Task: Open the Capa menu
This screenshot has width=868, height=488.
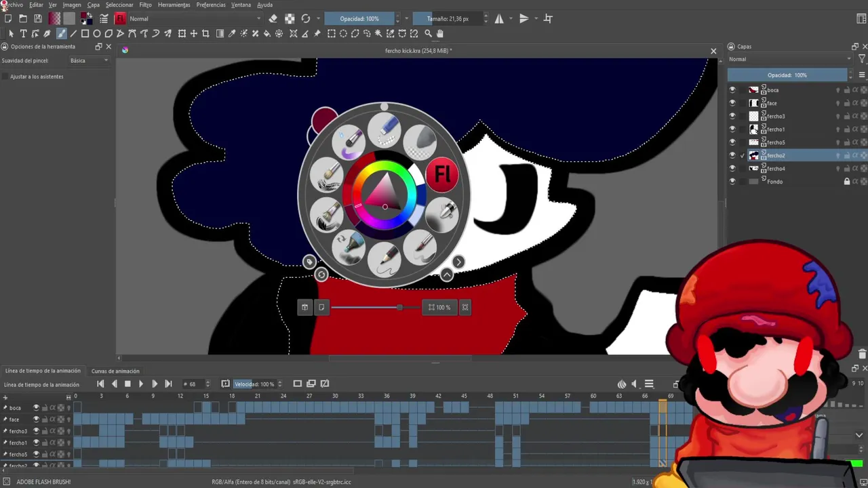Action: pos(94,5)
